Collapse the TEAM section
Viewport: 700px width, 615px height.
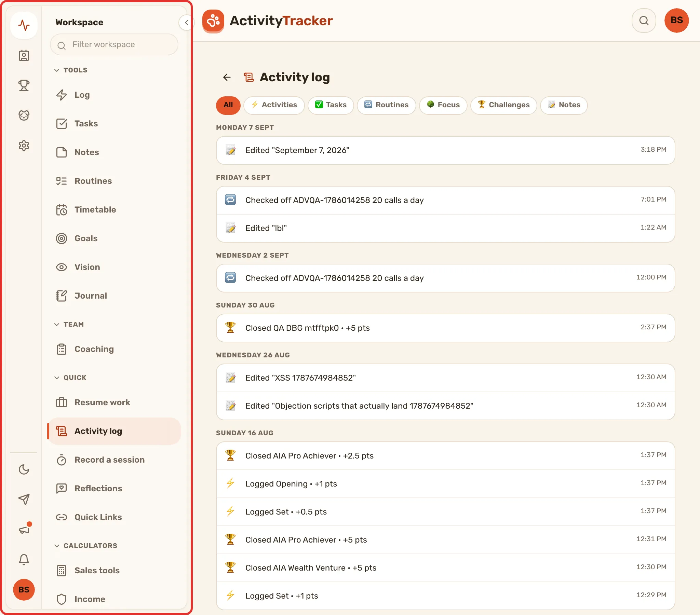(69, 324)
